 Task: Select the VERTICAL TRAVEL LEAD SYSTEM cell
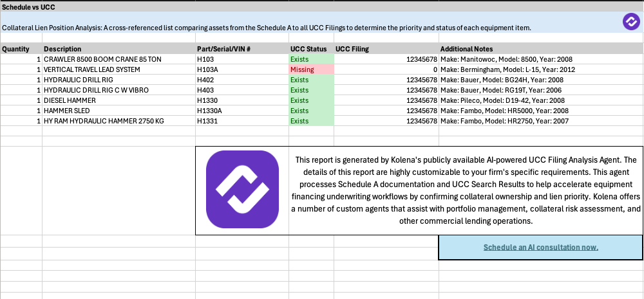tap(92, 69)
